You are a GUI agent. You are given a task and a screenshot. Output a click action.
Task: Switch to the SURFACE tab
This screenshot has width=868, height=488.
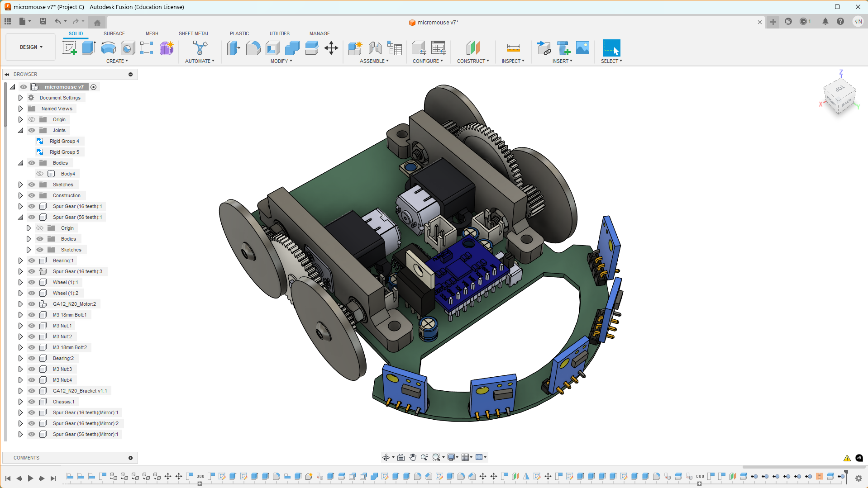click(x=114, y=33)
